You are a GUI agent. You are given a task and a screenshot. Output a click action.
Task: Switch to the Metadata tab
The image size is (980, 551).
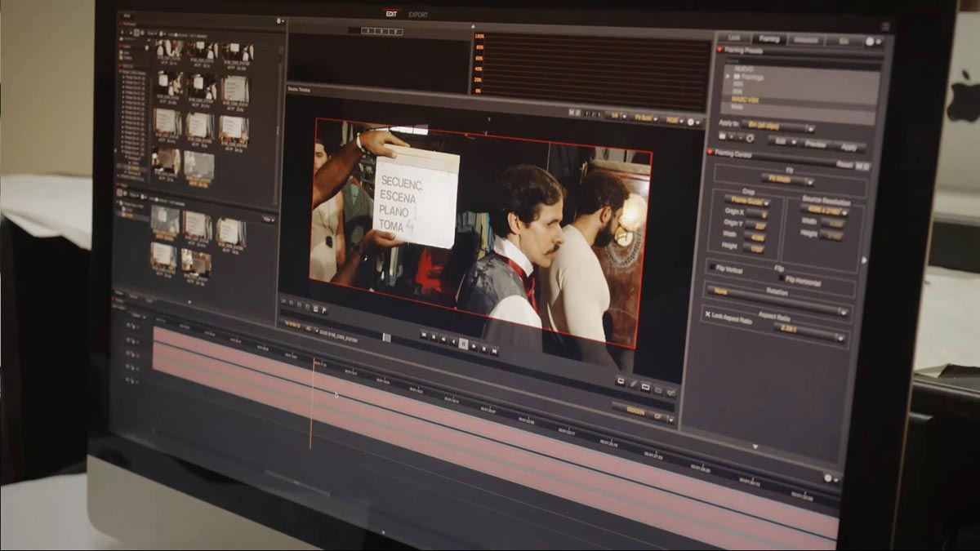[x=805, y=39]
